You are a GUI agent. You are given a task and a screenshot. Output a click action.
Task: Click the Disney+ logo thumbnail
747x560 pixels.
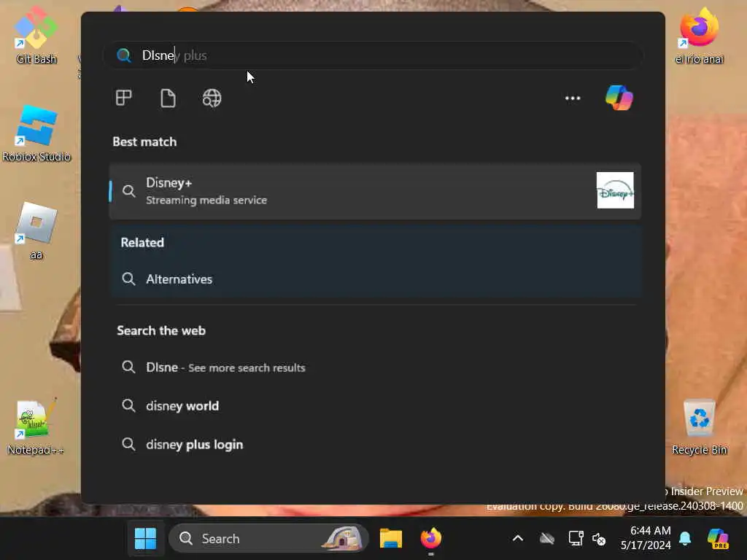coord(615,190)
